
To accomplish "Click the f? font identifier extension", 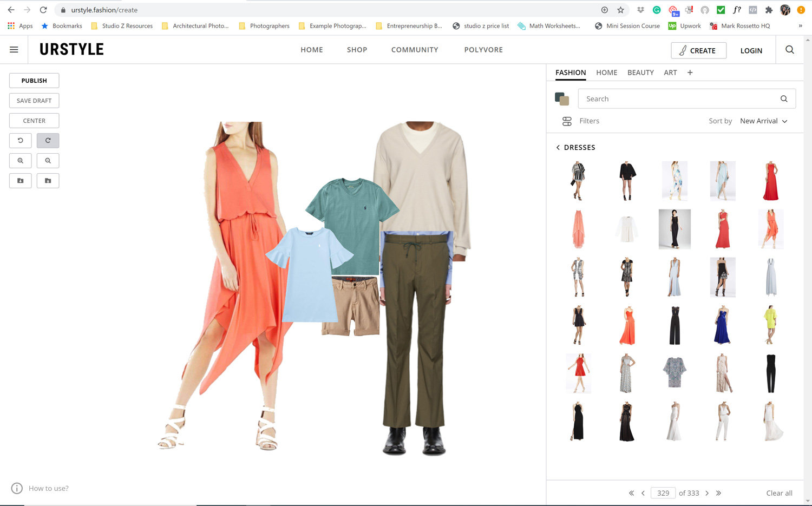I will click(737, 10).
